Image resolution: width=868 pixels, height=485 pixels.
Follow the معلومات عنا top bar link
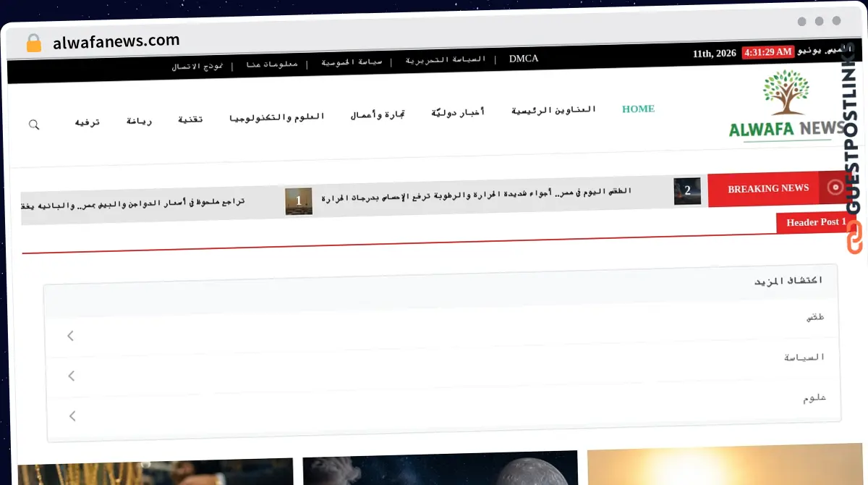pos(272,64)
